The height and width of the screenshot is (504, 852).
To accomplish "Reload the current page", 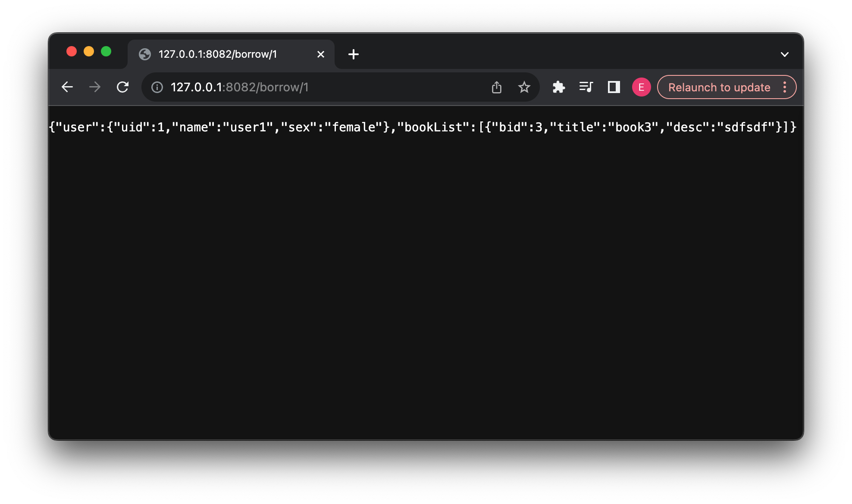I will (x=122, y=87).
